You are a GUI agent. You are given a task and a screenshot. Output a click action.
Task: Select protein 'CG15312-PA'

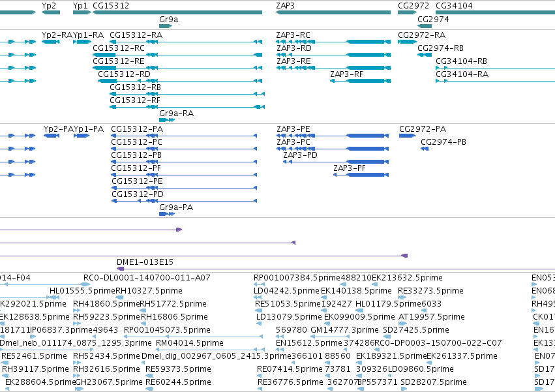point(137,129)
